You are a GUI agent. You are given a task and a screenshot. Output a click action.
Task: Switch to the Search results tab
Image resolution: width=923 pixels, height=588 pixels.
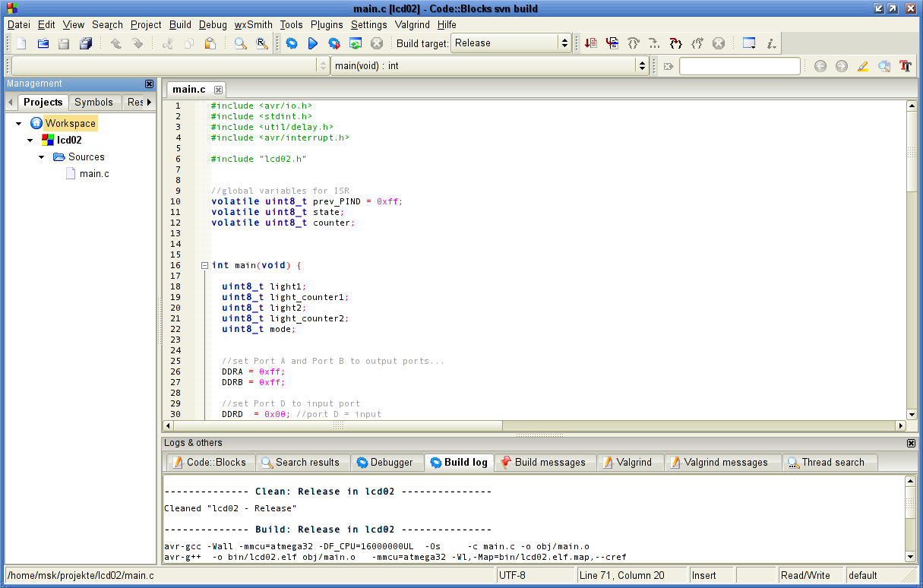click(x=302, y=462)
